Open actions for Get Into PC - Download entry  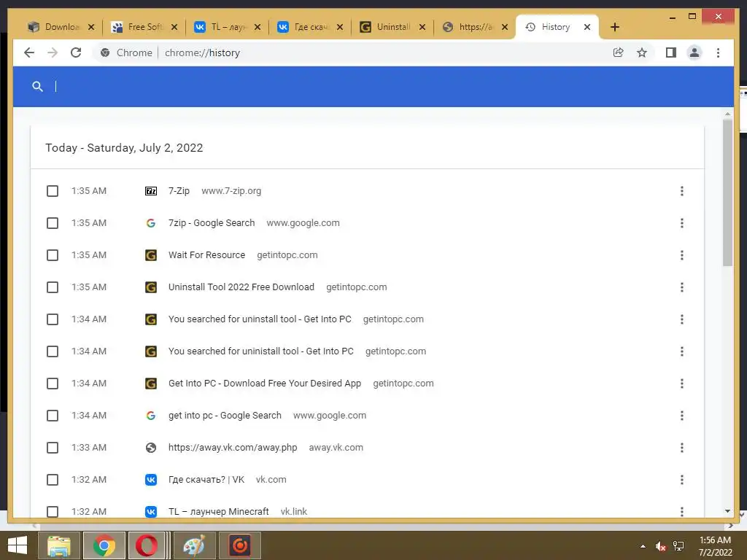[x=682, y=384]
